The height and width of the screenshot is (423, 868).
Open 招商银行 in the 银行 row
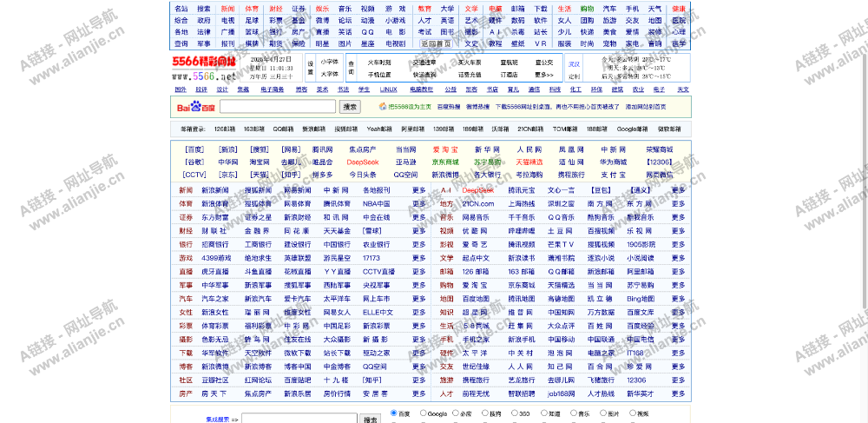click(x=214, y=245)
